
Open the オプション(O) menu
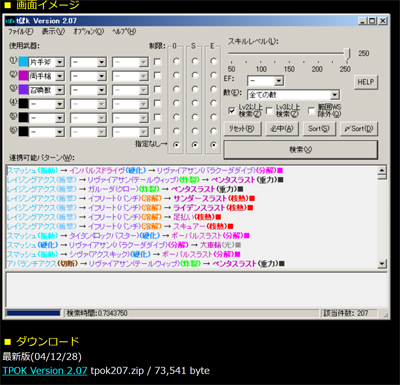pos(88,32)
